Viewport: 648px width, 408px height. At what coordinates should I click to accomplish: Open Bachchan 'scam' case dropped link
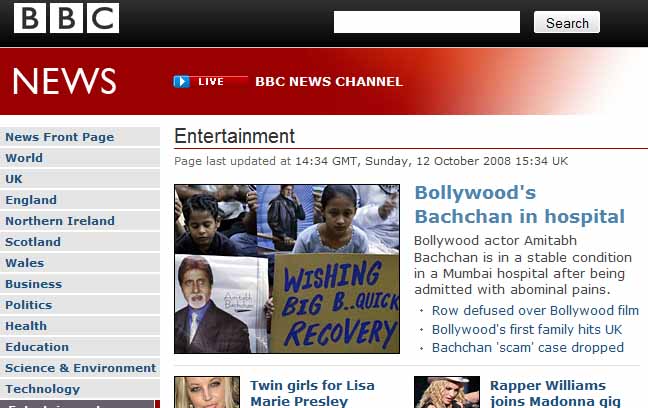pyautogui.click(x=528, y=348)
